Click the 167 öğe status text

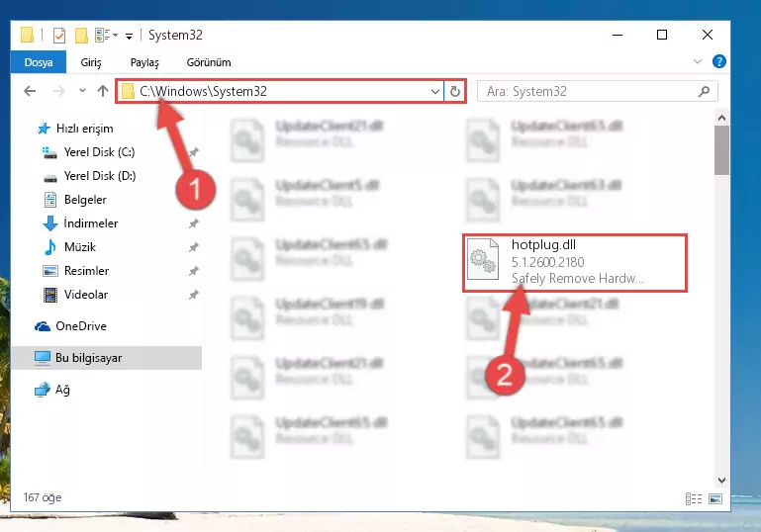pos(43,497)
